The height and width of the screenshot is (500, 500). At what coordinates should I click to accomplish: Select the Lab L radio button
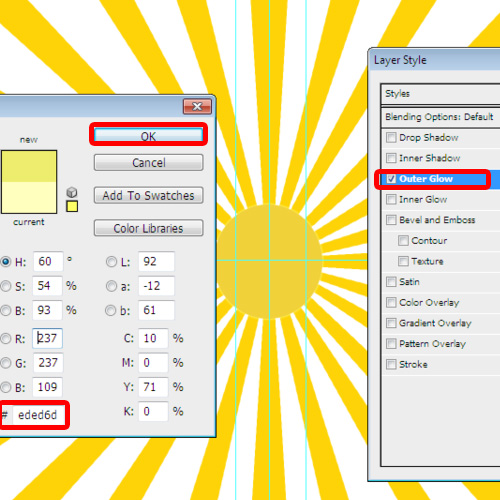coord(111,262)
